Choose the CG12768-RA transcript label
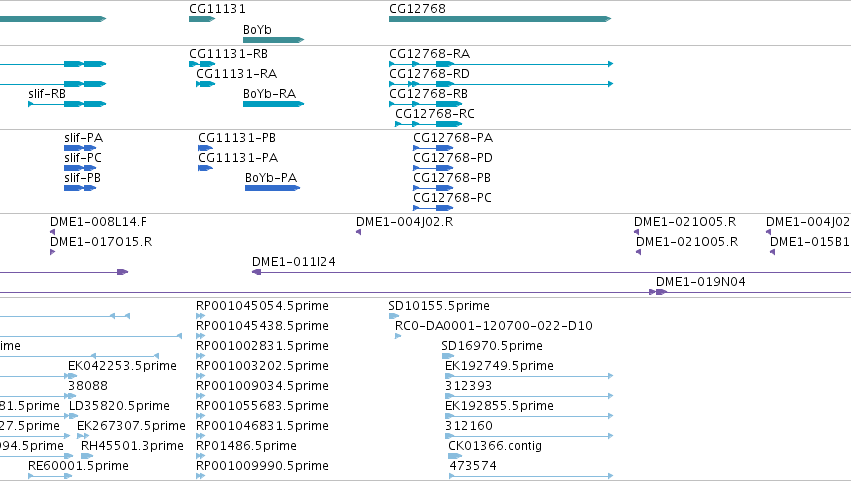This screenshot has width=851, height=481. (429, 54)
